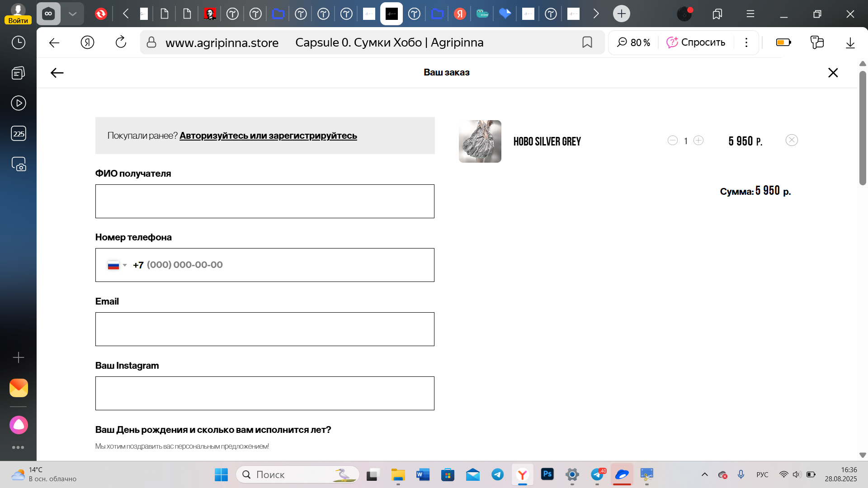Switch to the portrait thumbnail tab
This screenshot has height=488, width=868.
(210, 14)
